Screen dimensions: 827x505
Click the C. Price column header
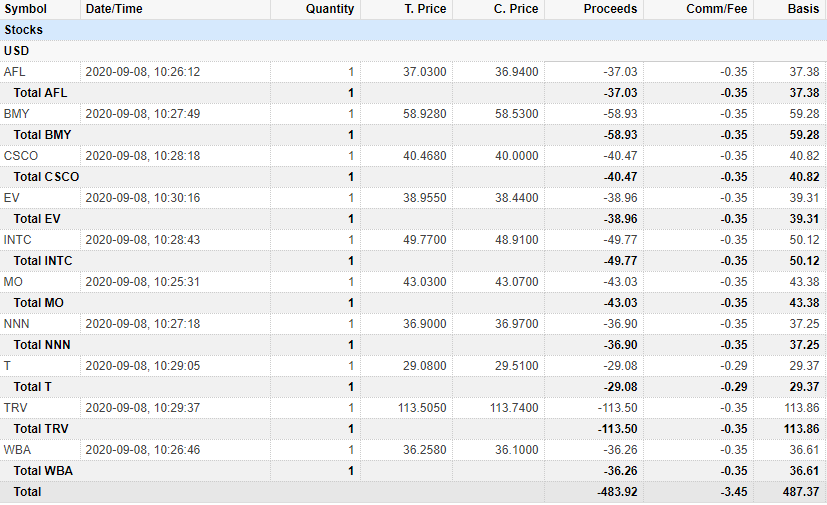coord(516,9)
